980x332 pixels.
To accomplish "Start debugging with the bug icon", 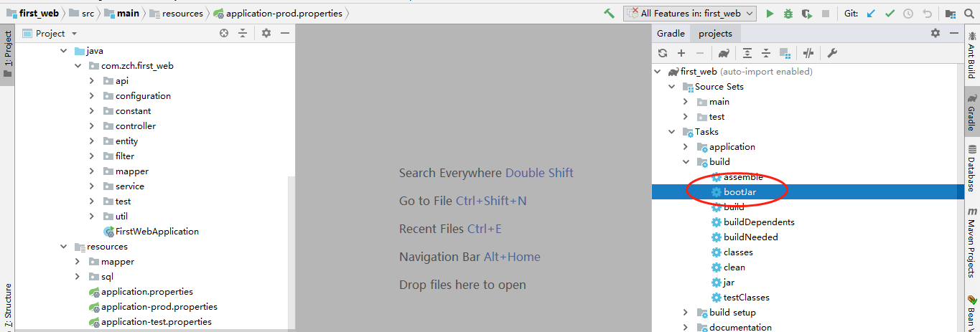I will click(788, 14).
